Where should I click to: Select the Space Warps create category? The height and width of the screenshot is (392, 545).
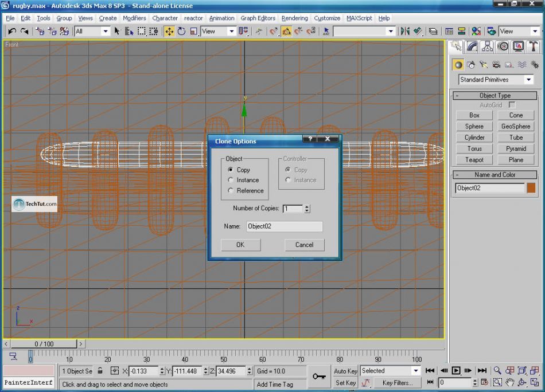coord(521,65)
